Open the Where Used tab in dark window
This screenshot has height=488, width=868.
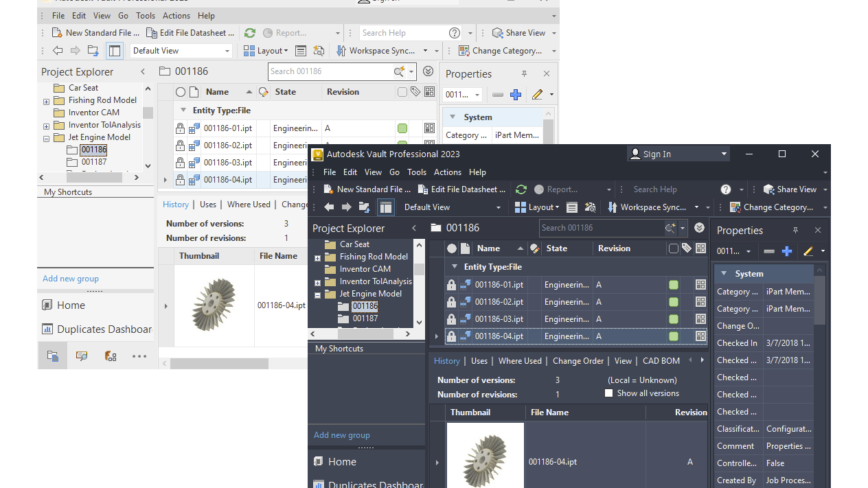[x=520, y=361]
